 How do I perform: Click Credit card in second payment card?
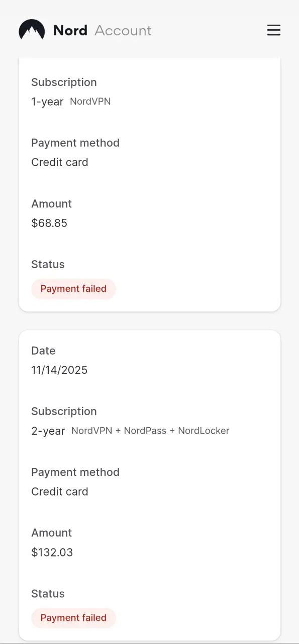pos(60,492)
